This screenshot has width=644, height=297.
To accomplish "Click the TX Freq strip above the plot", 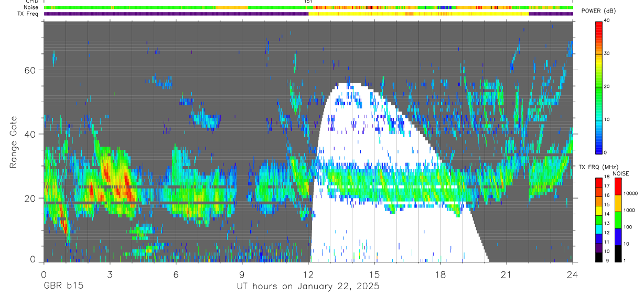I will (308, 14).
